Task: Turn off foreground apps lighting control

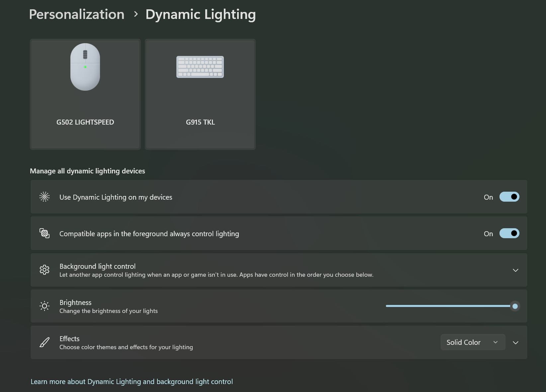Action: pos(509,233)
